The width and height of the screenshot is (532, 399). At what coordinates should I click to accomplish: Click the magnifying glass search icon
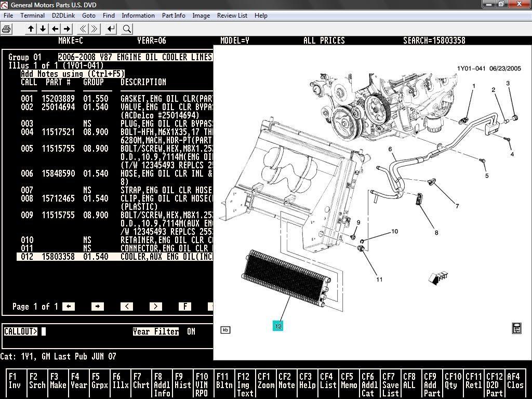click(x=127, y=29)
